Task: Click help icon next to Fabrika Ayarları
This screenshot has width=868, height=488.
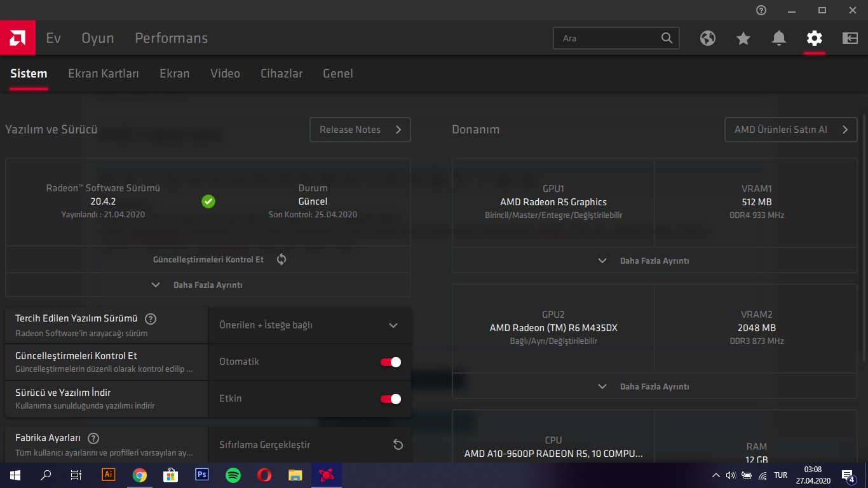Action: pyautogui.click(x=93, y=438)
